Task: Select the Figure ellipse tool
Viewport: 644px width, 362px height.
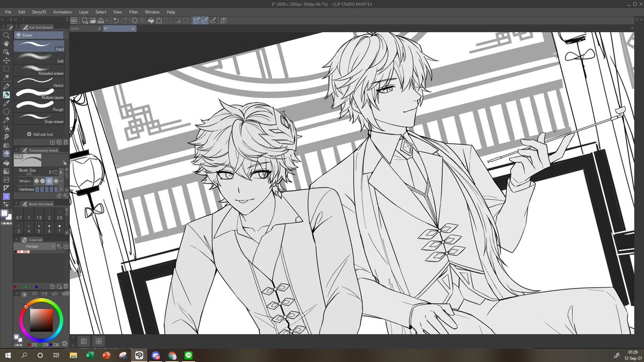Action: pyautogui.click(x=6, y=112)
